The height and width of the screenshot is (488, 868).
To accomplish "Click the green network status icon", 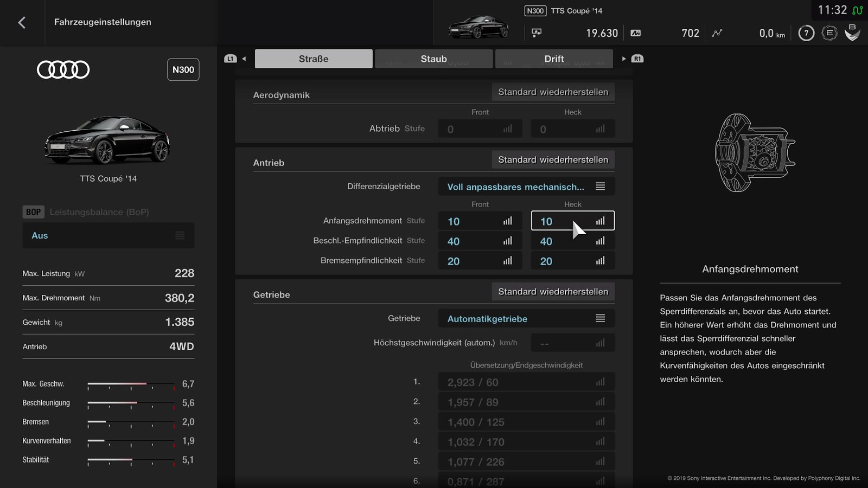I will tap(857, 10).
